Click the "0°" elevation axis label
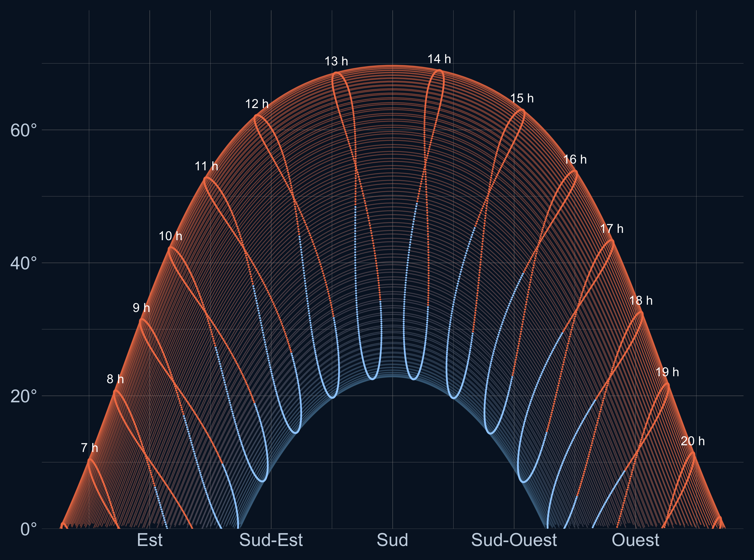Viewport: 754px width, 560px height. click(28, 529)
